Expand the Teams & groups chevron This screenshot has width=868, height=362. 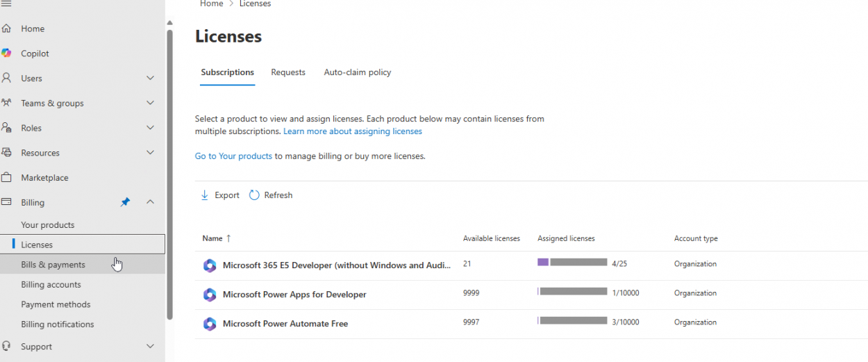pyautogui.click(x=150, y=103)
